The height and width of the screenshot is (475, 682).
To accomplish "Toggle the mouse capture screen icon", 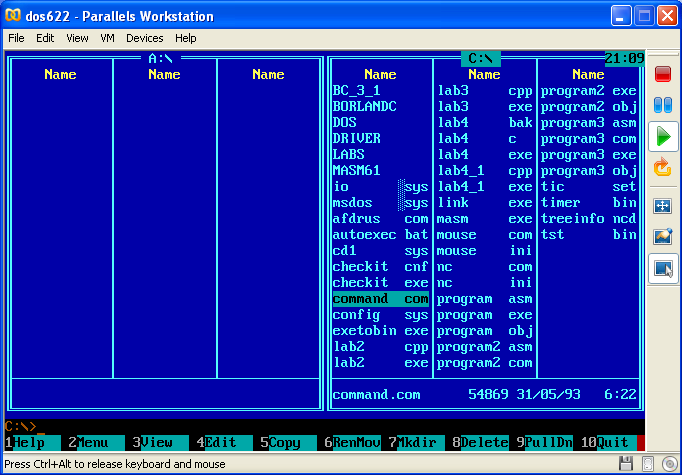I will pyautogui.click(x=663, y=268).
